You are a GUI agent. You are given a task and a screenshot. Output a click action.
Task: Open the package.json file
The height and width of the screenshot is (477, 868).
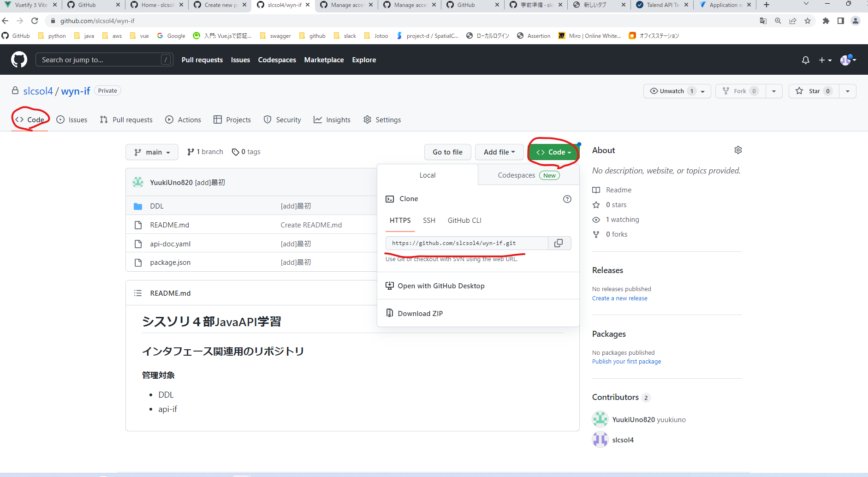click(170, 262)
